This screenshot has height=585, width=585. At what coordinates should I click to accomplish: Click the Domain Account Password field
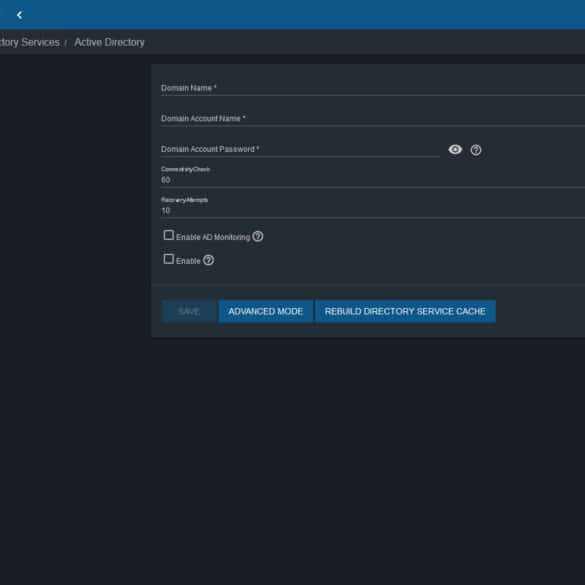[300, 149]
